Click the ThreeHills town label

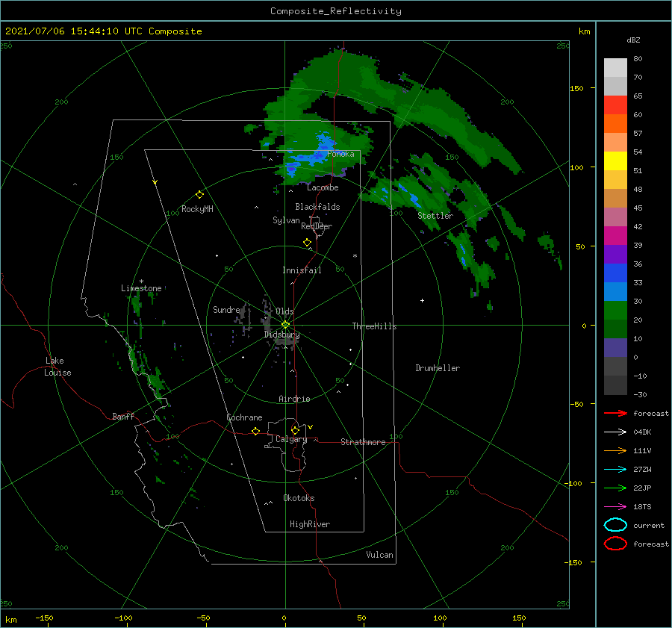375,326
